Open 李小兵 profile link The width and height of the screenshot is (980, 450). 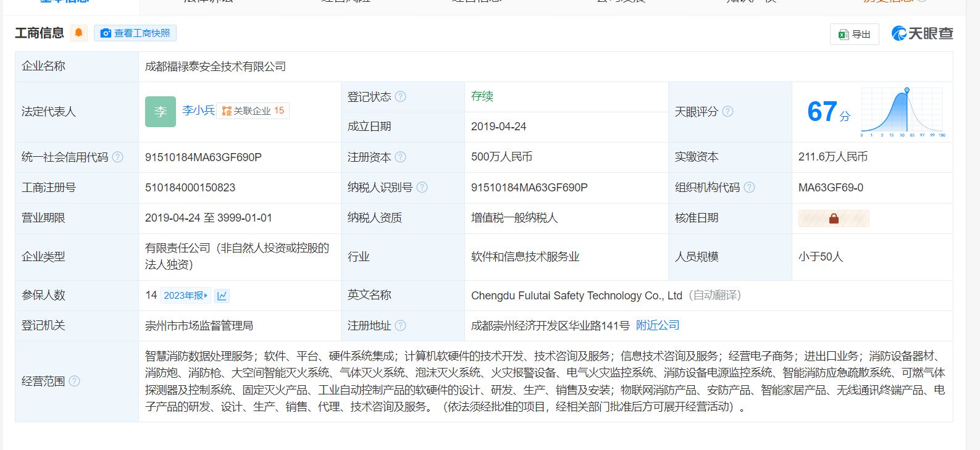click(198, 110)
